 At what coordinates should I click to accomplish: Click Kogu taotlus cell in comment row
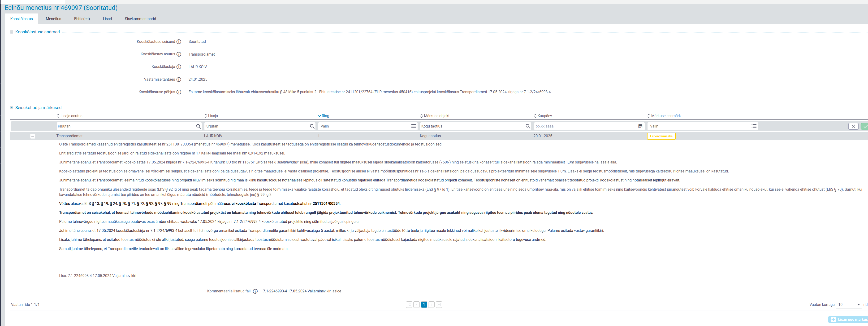[430, 136]
